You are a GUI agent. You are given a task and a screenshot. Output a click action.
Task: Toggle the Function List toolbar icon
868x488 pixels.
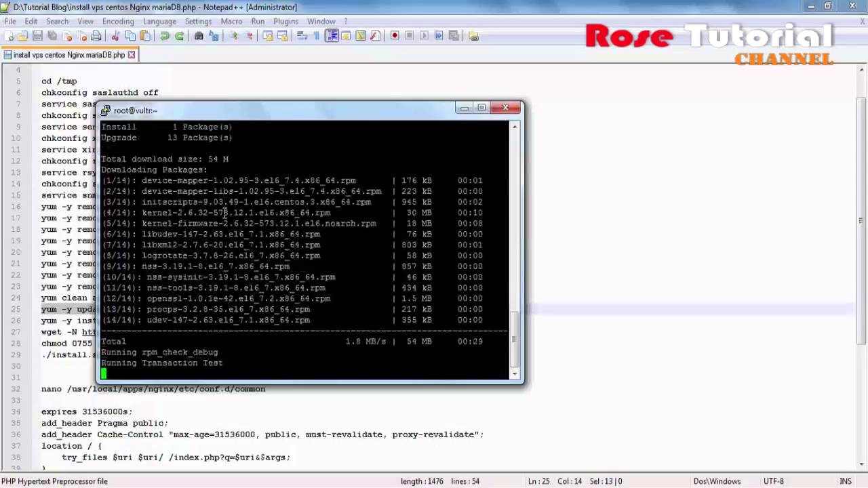(x=376, y=36)
